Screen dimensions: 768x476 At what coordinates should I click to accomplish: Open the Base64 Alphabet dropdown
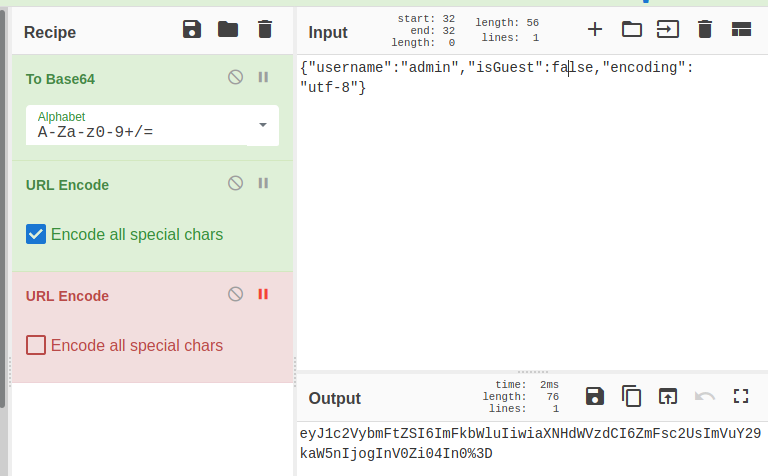click(x=262, y=125)
